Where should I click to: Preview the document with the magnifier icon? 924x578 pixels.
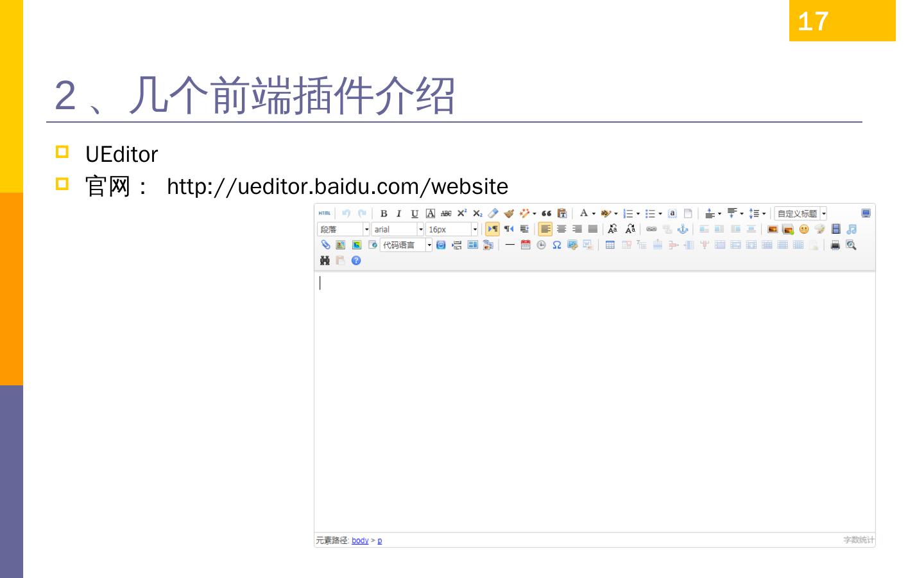tap(851, 245)
